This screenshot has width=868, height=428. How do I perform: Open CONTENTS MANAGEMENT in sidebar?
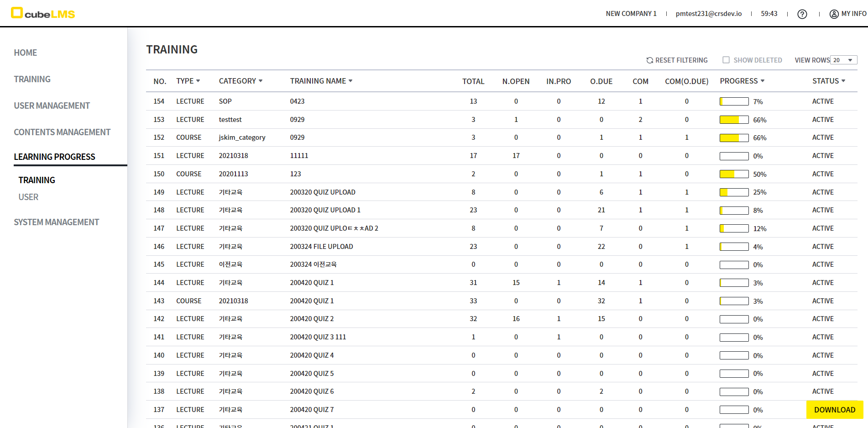point(62,132)
